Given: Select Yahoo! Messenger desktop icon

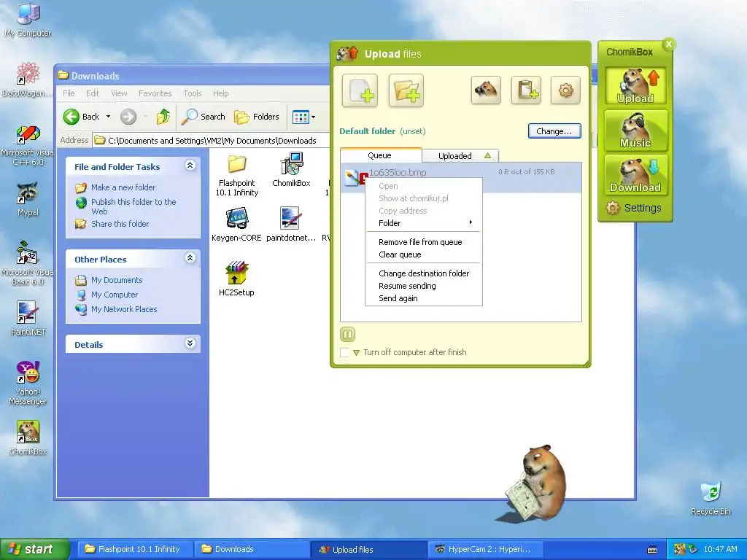Looking at the screenshot, I should (x=28, y=384).
